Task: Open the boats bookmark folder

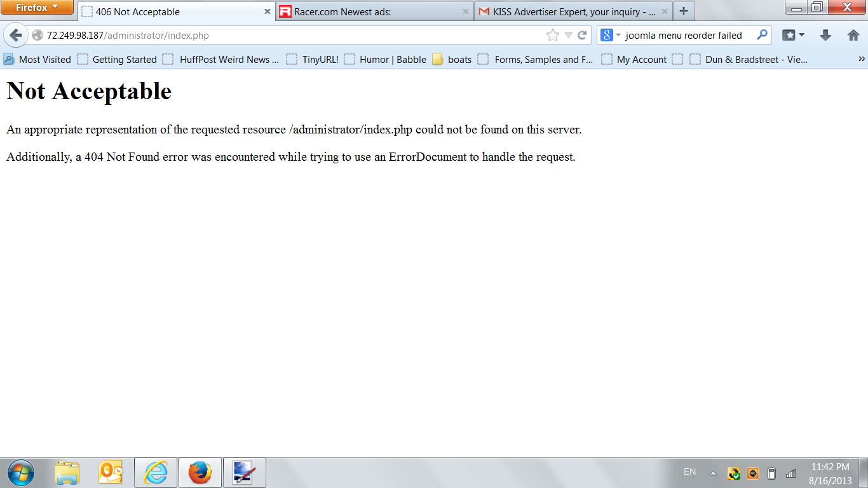Action: pyautogui.click(x=452, y=60)
